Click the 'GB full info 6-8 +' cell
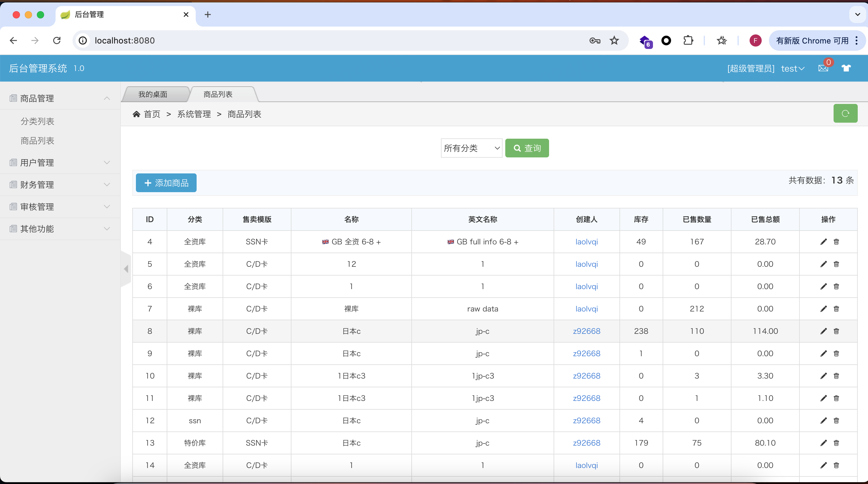 [x=483, y=242]
